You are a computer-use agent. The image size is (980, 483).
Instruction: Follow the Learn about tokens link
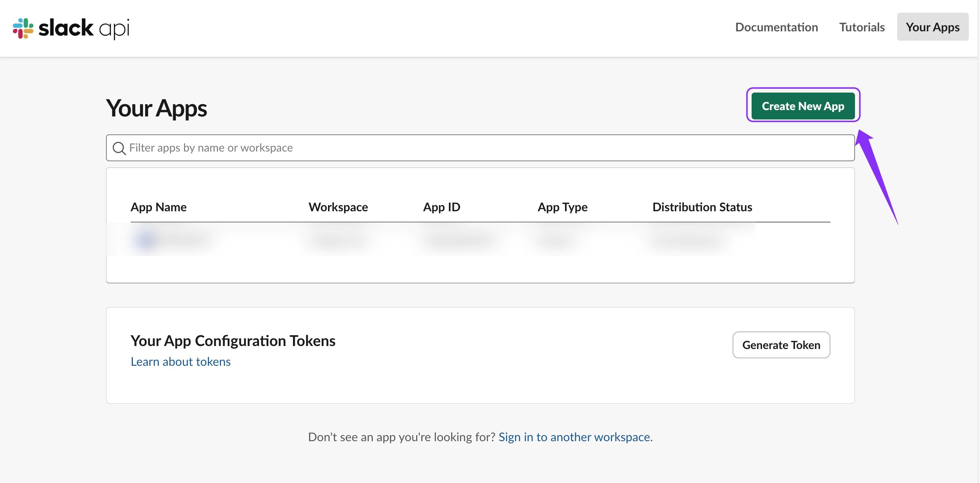pyautogui.click(x=180, y=361)
